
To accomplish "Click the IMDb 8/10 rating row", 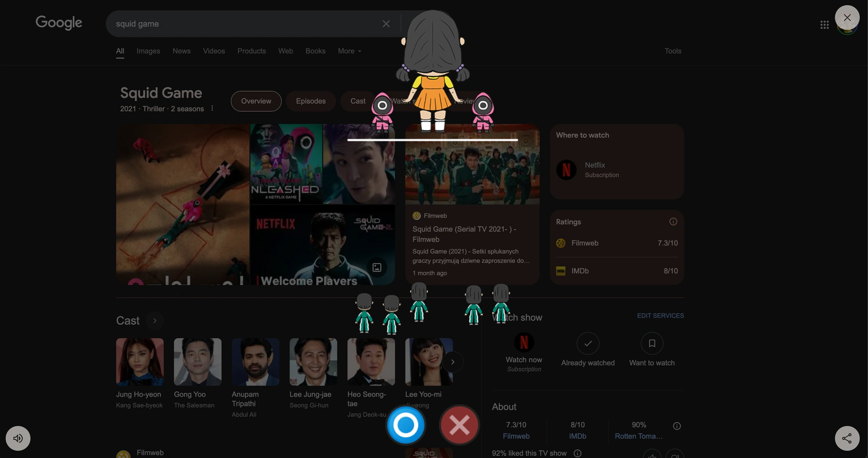I will tap(617, 271).
